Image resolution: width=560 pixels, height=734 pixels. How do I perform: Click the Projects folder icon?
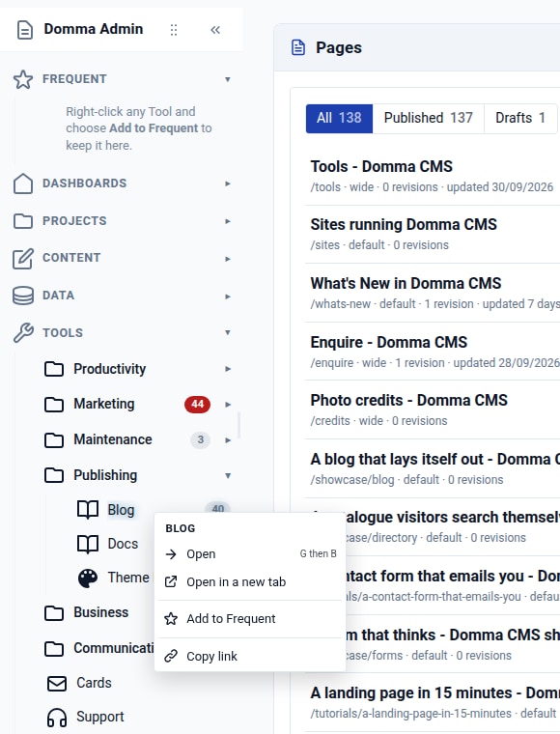click(23, 221)
